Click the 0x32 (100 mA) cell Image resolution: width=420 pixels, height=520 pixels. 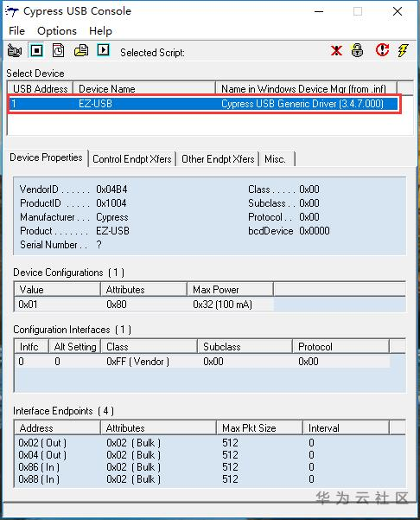(x=223, y=304)
